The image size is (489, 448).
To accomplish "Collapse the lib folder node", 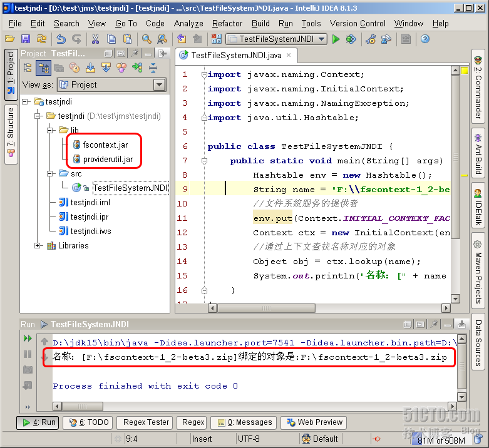I will coord(50,130).
